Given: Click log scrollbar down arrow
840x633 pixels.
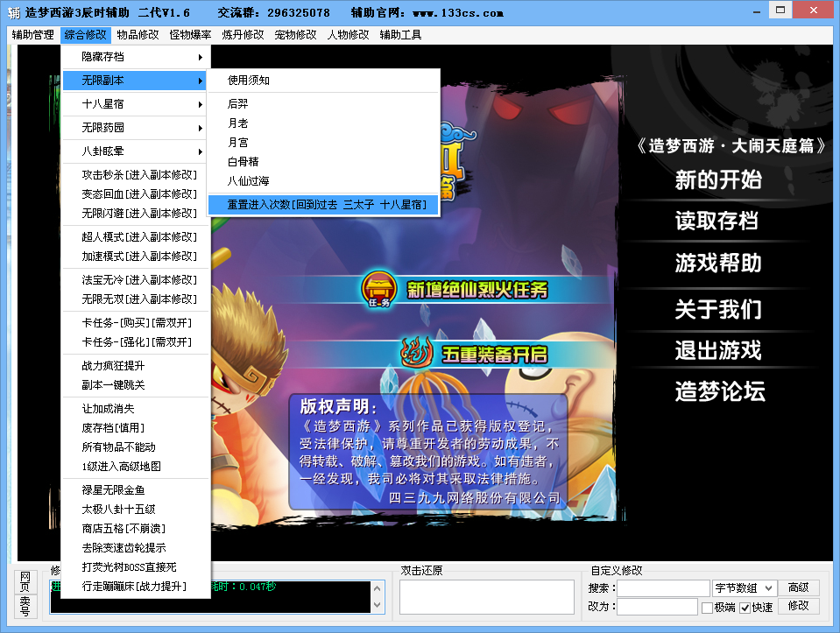Looking at the screenshot, I should click(x=378, y=605).
